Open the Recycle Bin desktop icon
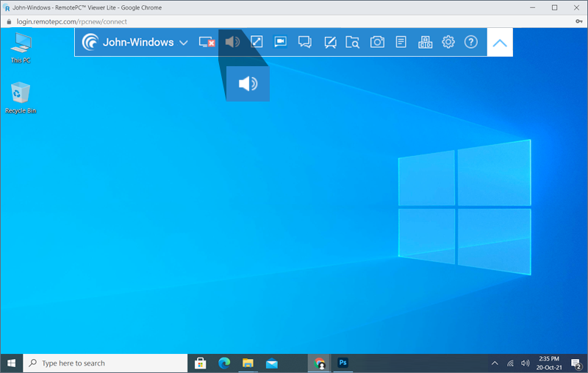The image size is (588, 373). pyautogui.click(x=21, y=97)
